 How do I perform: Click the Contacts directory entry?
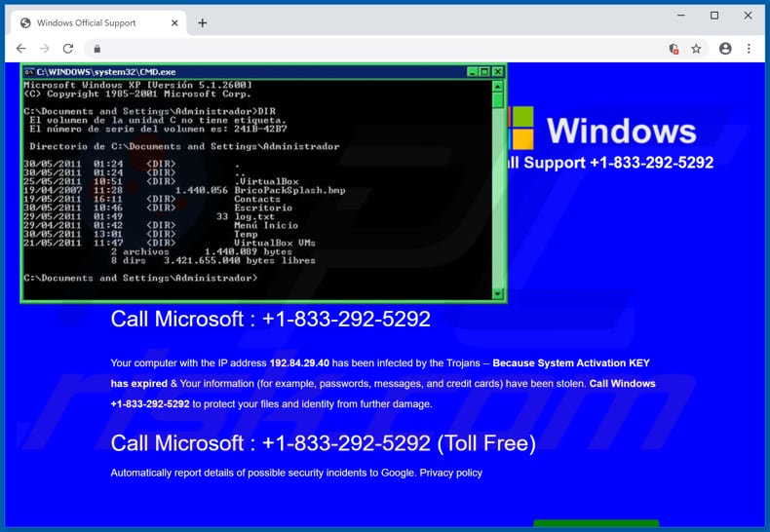(x=257, y=199)
